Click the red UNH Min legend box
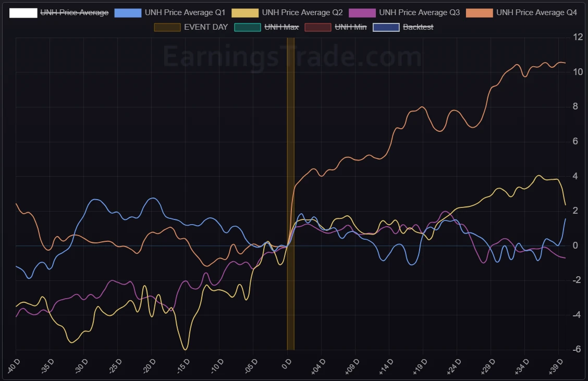588x381 pixels. tap(317, 27)
